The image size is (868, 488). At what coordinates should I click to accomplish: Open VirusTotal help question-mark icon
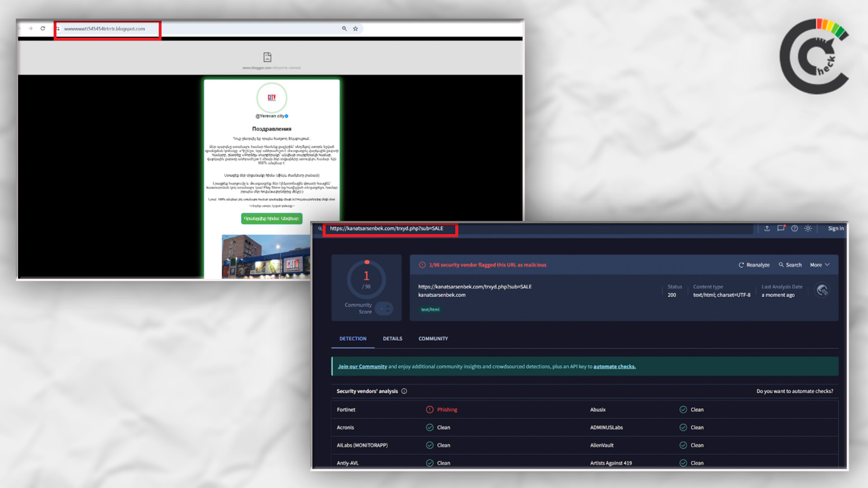[794, 229]
